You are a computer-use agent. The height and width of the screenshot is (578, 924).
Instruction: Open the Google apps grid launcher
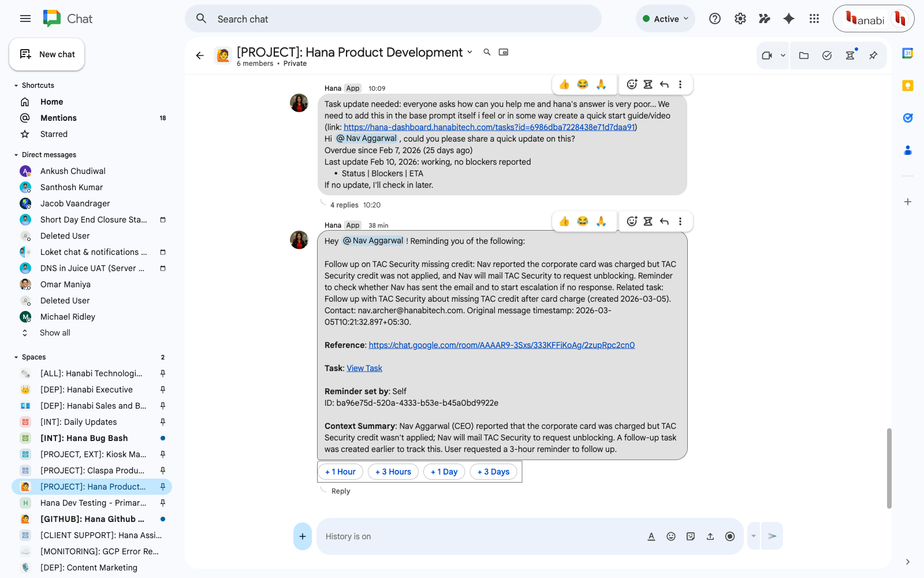[x=814, y=19]
